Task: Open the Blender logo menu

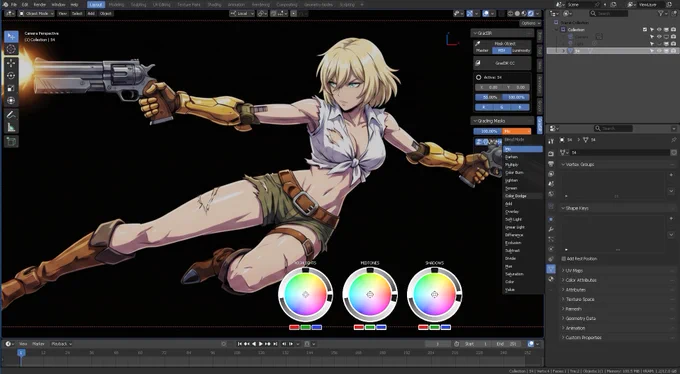Action: (5, 4)
